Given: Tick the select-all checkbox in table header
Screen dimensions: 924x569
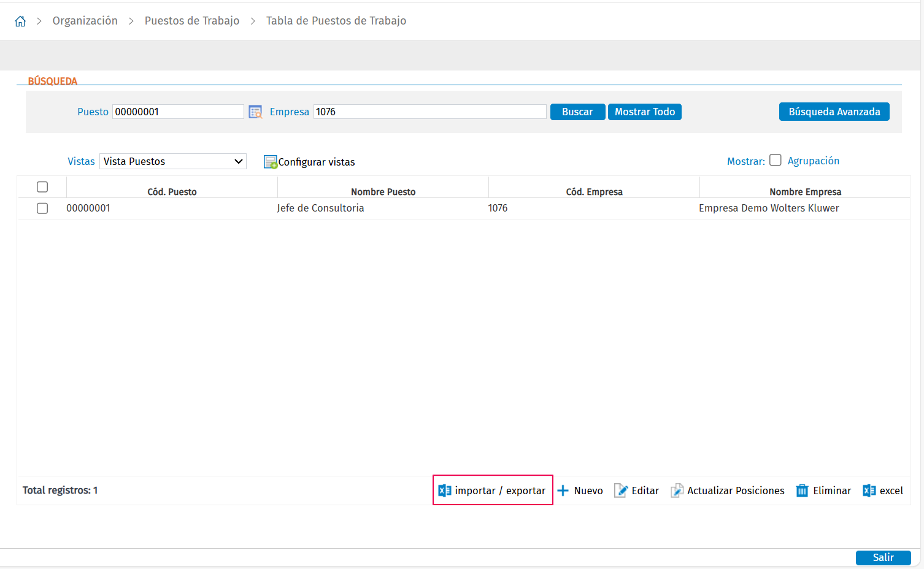Looking at the screenshot, I should pyautogui.click(x=42, y=187).
